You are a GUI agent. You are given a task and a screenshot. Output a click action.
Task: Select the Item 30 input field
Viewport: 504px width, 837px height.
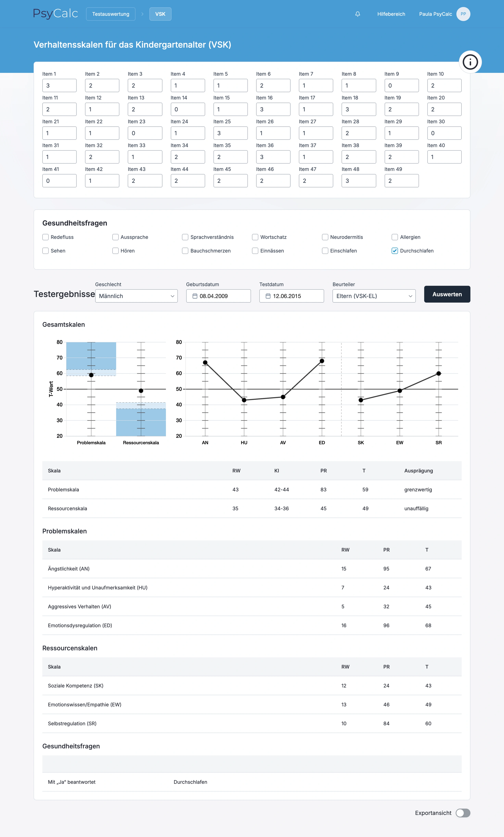tap(444, 133)
